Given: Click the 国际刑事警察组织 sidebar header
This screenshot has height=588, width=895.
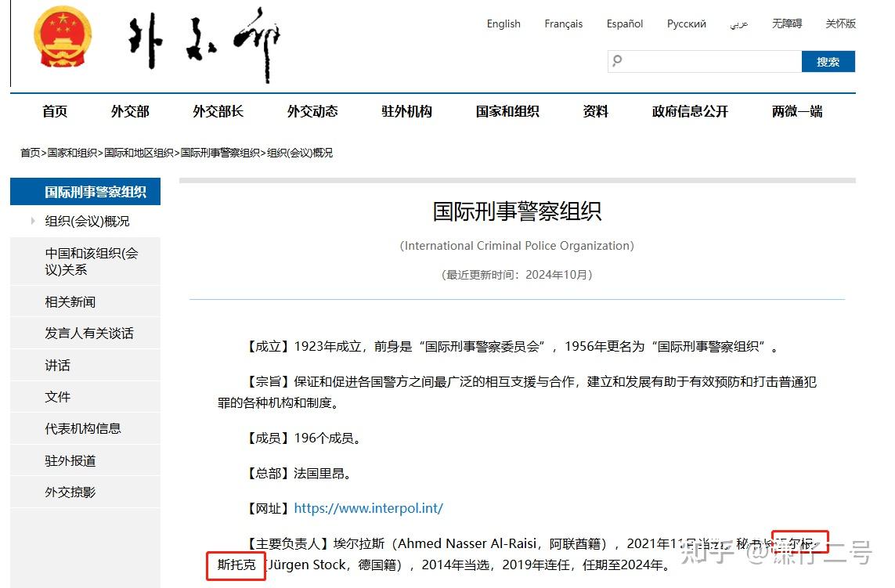Looking at the screenshot, I should point(85,192).
